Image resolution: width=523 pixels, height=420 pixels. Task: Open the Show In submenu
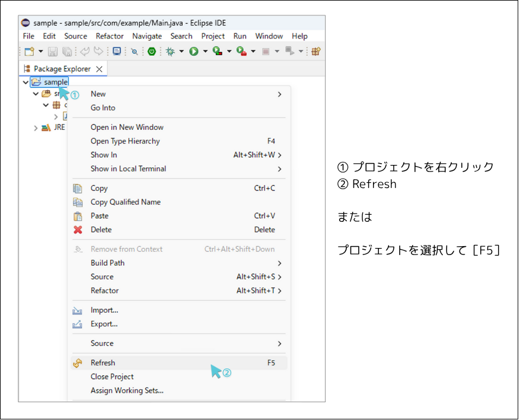(x=179, y=155)
